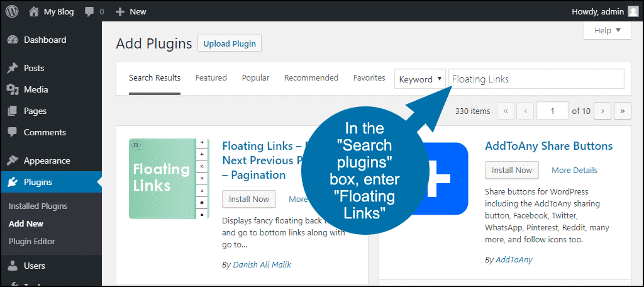Switch to Search Results tab
Image resolution: width=644 pixels, height=287 pixels.
pos(155,78)
